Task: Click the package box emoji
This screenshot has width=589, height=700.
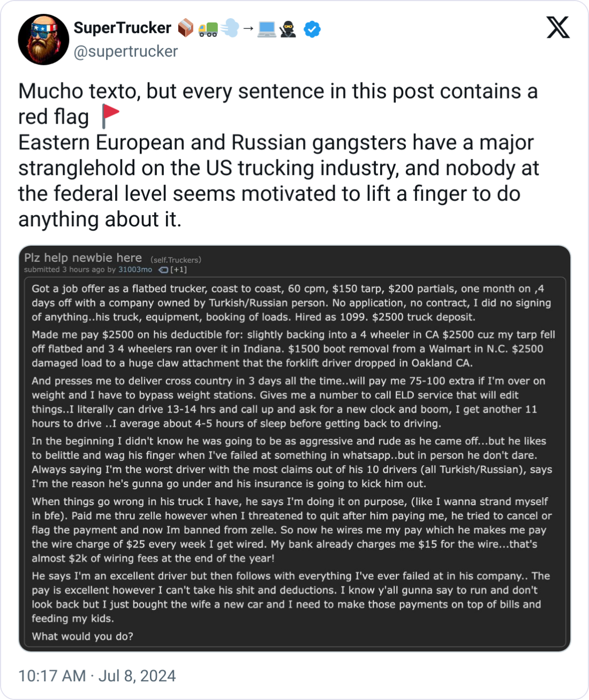Action: point(185,28)
